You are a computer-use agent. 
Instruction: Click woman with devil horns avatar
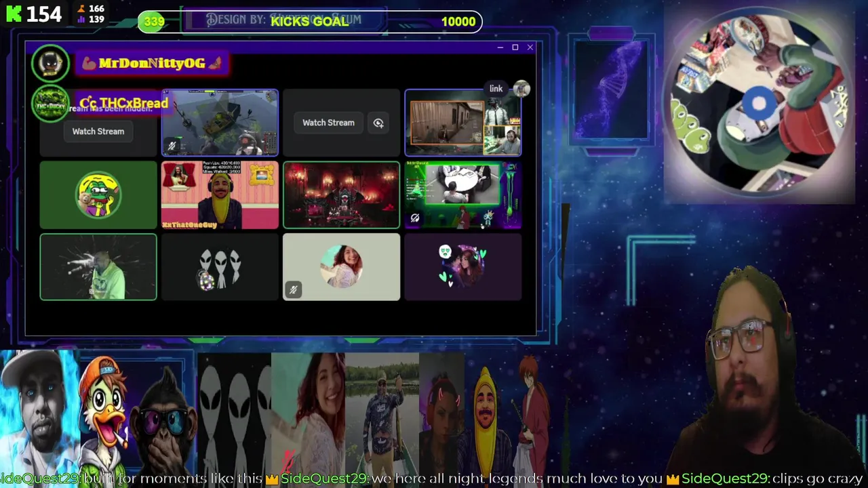441,415
